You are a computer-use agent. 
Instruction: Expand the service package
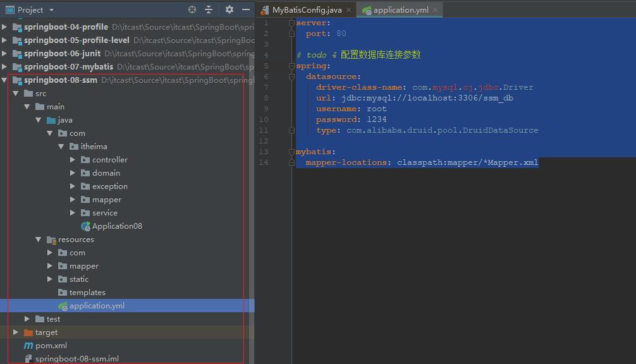[73, 213]
